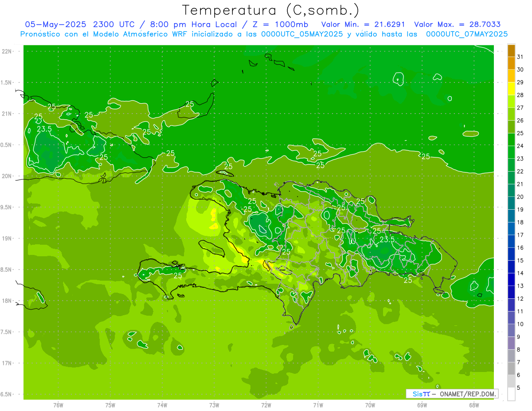Screen dimensions: 532x411
Task: Click the "21N" latitude axis label
Action: point(7,114)
